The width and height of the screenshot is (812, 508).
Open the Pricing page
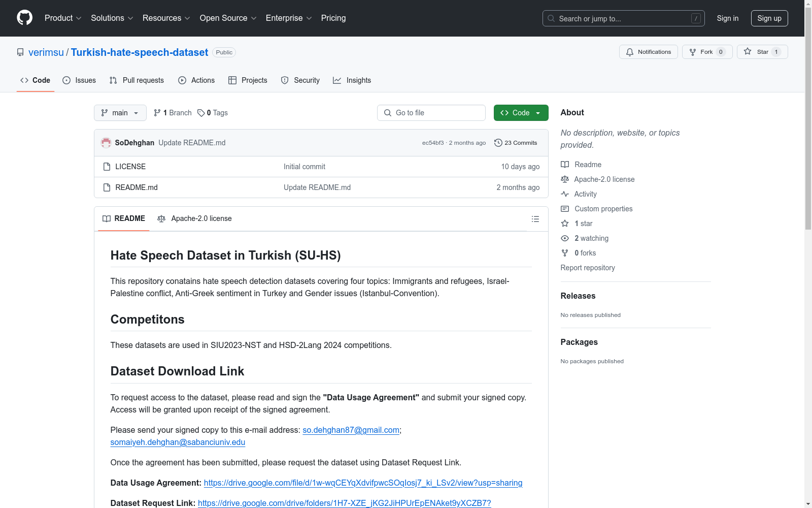333,18
